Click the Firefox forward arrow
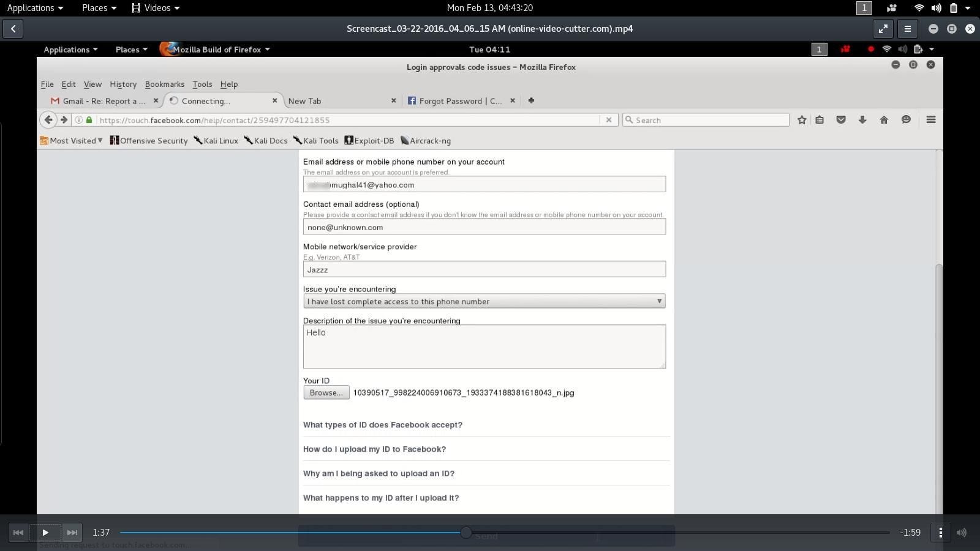This screenshot has height=551, width=980. 64,120
